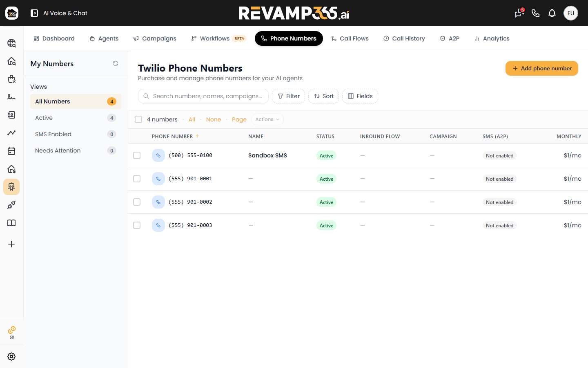Toggle the select-all checkbox next to 4 numbers
This screenshot has width=588, height=368.
click(138, 119)
